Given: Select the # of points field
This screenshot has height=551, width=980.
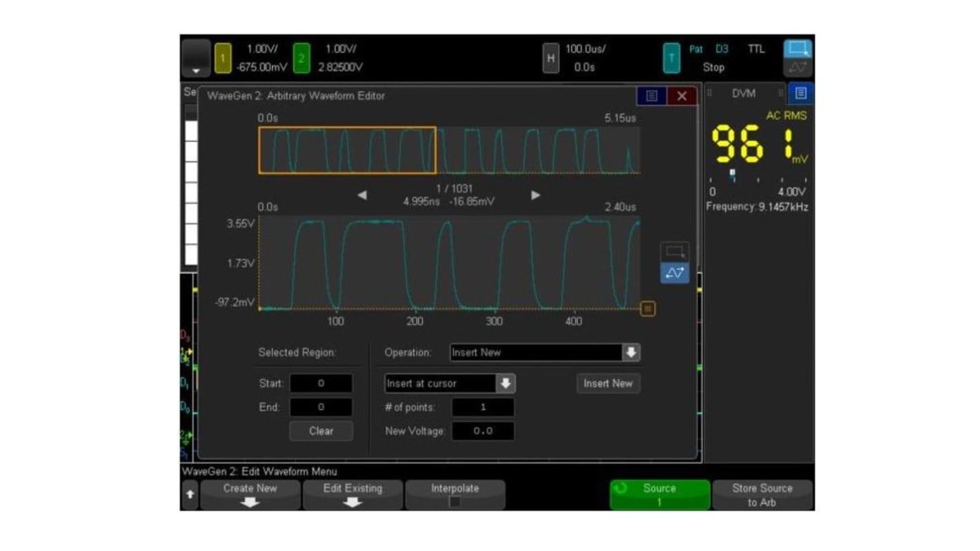Looking at the screenshot, I should point(482,407).
